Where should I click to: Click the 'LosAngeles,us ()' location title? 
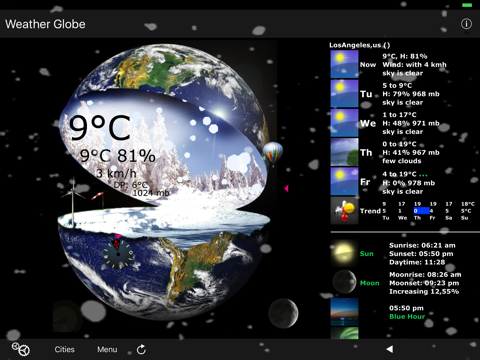click(360, 45)
